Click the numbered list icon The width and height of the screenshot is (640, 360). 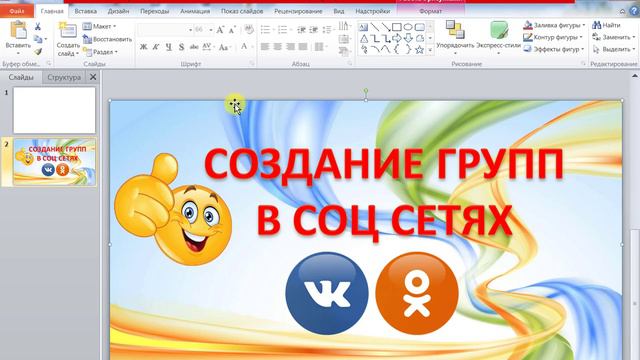282,30
